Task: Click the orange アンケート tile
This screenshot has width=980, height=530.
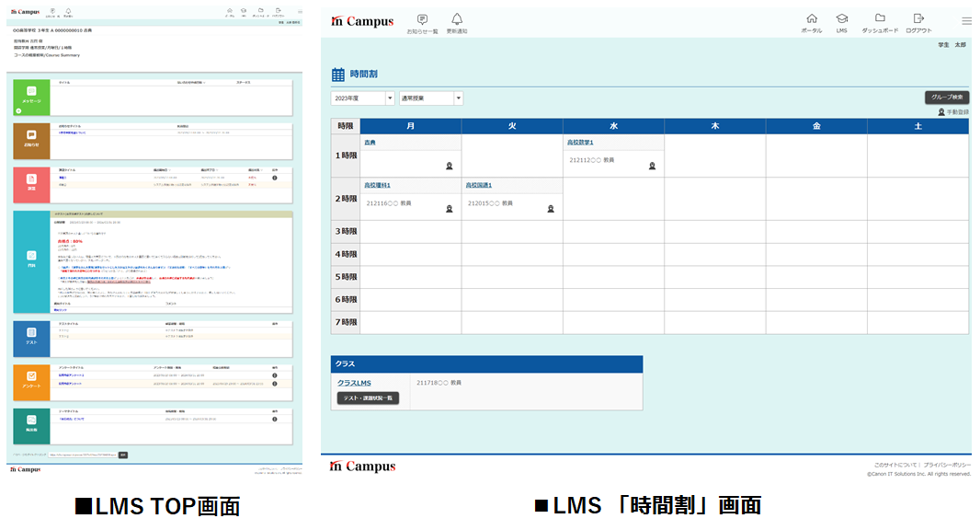Action: pos(31,381)
